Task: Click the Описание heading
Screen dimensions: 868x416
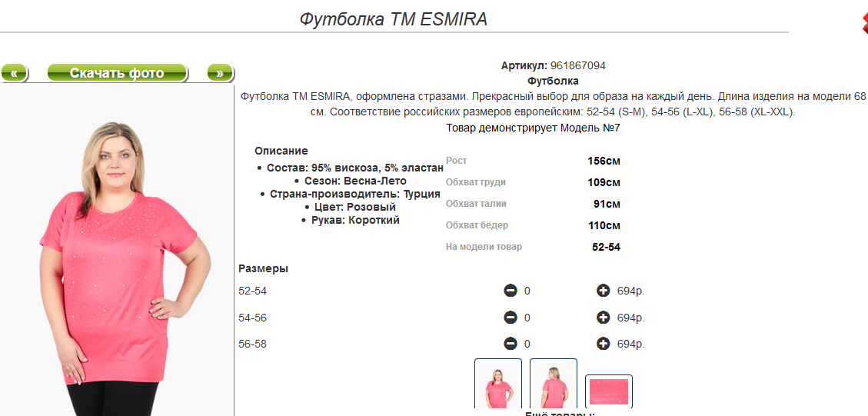Action: (281, 151)
